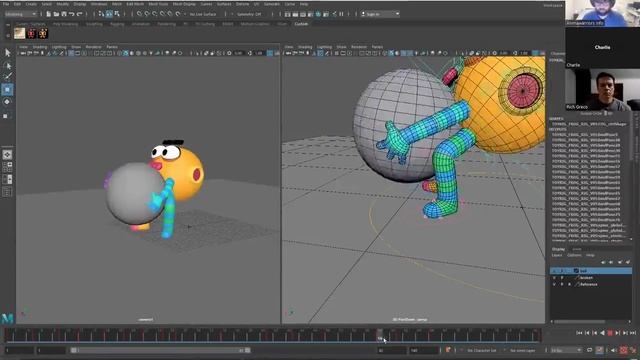This screenshot has width=640, height=360.
Task: Open the Deform menu
Action: [242, 4]
